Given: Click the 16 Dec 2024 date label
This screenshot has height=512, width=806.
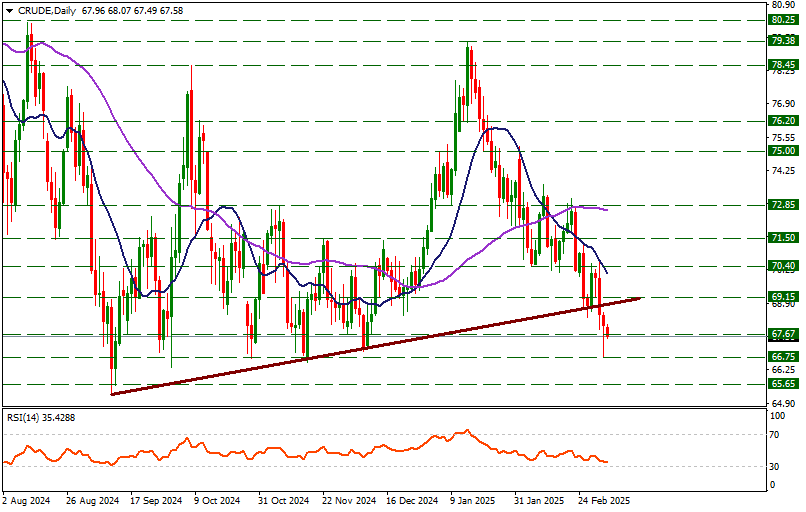Looking at the screenshot, I should coord(412,501).
